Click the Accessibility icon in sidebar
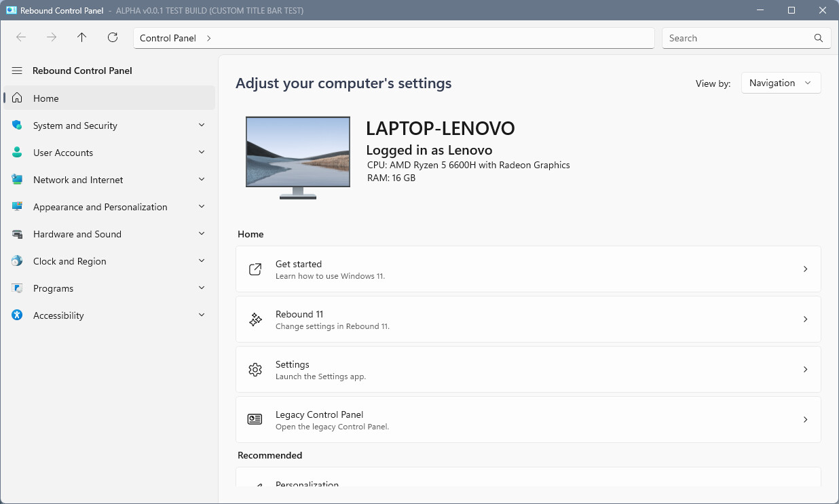Screen dimensions: 839x504 (x=18, y=315)
